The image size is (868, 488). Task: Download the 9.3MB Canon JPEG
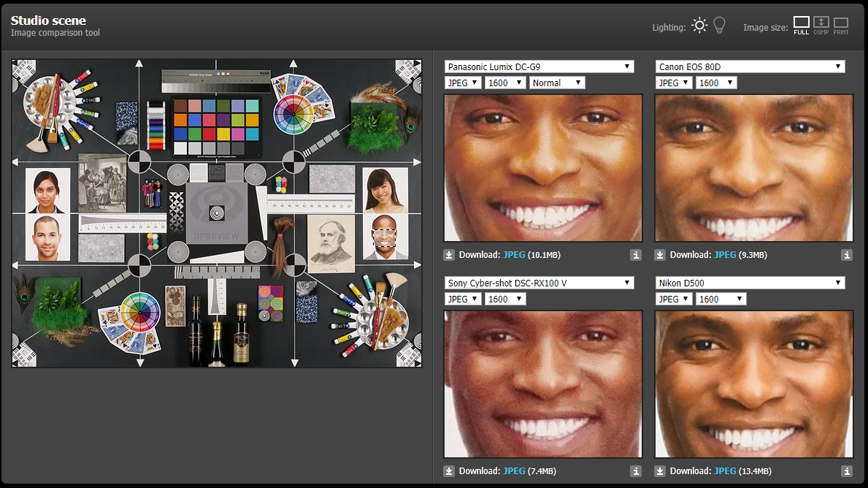[725, 255]
